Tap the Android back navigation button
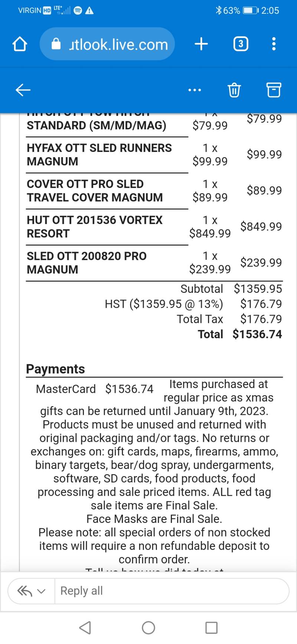The image size is (297, 644). point(85,628)
